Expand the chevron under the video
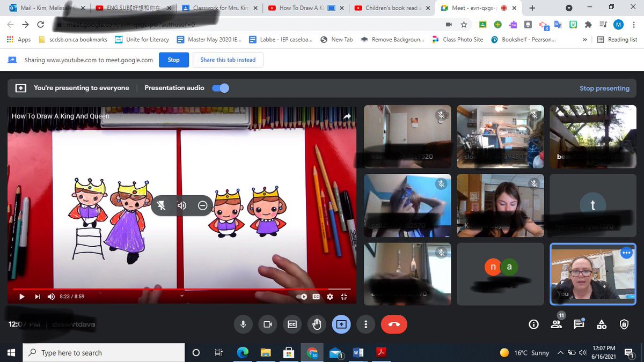This screenshot has width=644, height=362. (181, 295)
